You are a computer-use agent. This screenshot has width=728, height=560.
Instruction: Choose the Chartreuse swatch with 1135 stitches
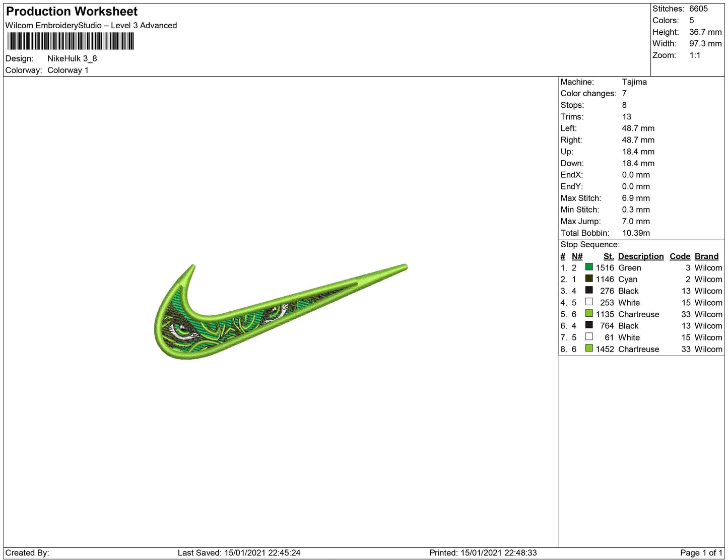[x=589, y=313]
